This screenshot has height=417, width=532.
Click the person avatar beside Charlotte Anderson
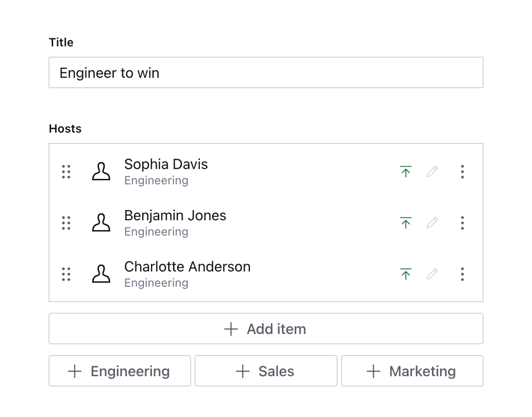pyautogui.click(x=101, y=274)
